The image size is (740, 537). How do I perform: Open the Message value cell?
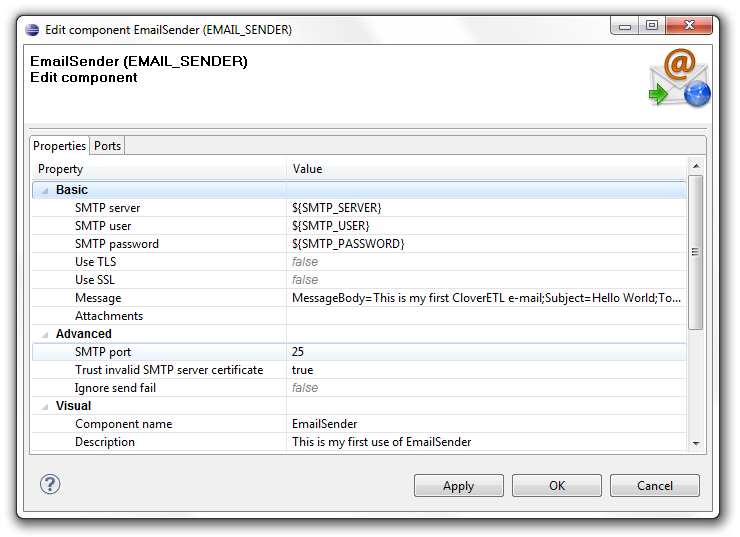coord(486,298)
